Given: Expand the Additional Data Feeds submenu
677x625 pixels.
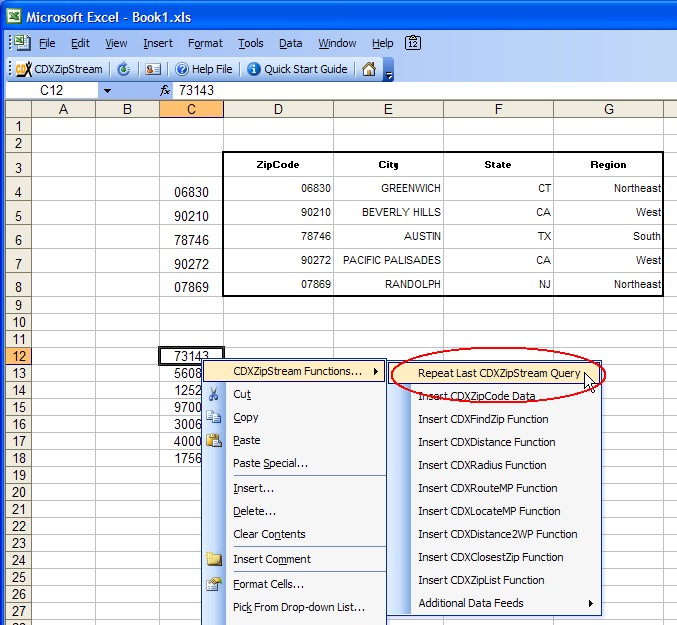Looking at the screenshot, I should point(494,603).
